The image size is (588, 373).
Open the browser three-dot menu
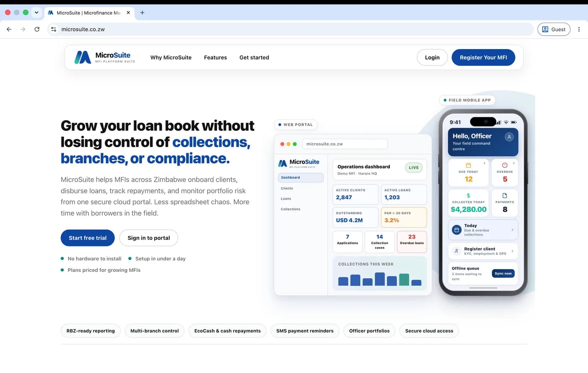579,29
